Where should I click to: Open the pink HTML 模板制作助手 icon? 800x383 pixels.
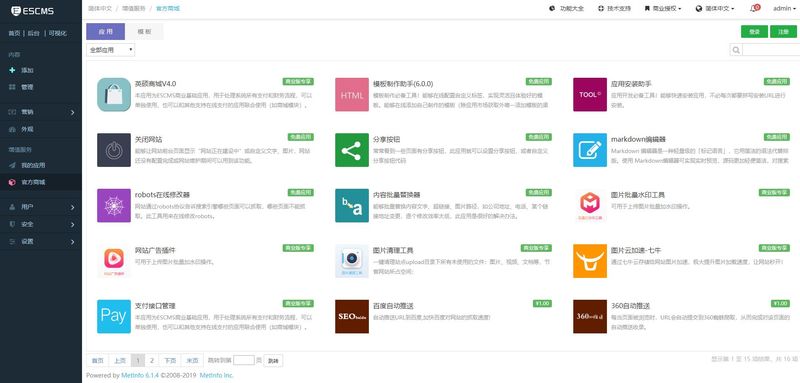(352, 94)
